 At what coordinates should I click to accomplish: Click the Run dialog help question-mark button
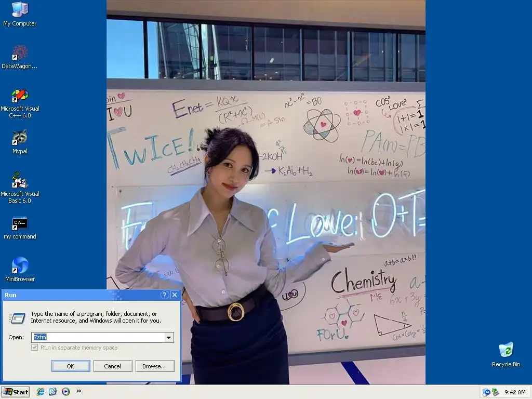tap(165, 295)
